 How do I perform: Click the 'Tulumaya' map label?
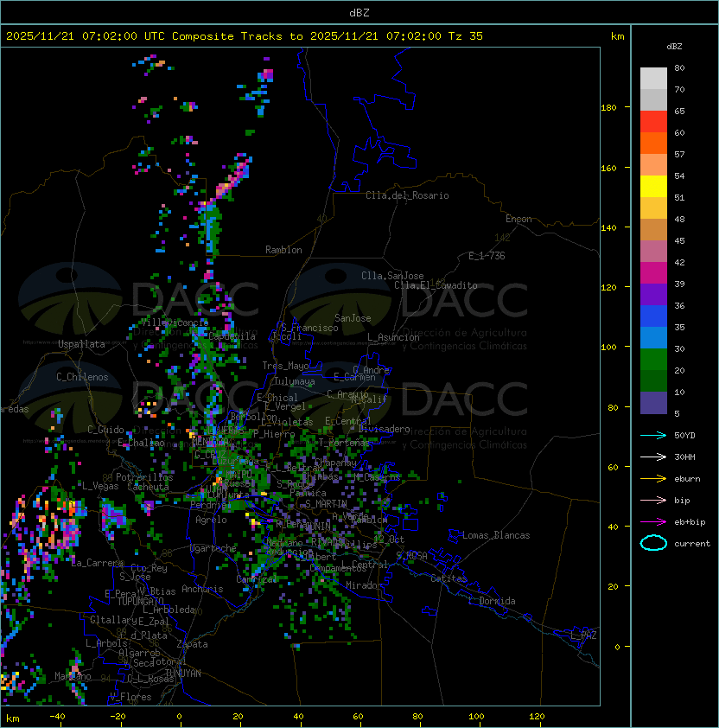(295, 381)
